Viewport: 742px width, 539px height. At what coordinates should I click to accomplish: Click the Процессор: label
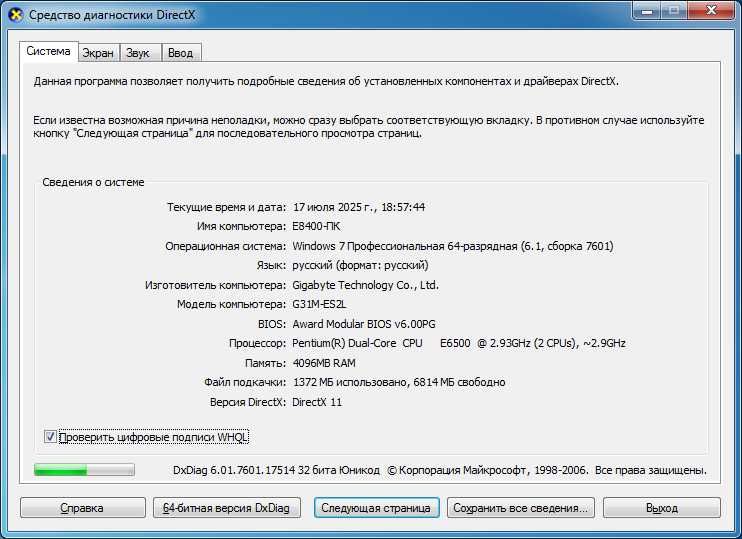(257, 343)
